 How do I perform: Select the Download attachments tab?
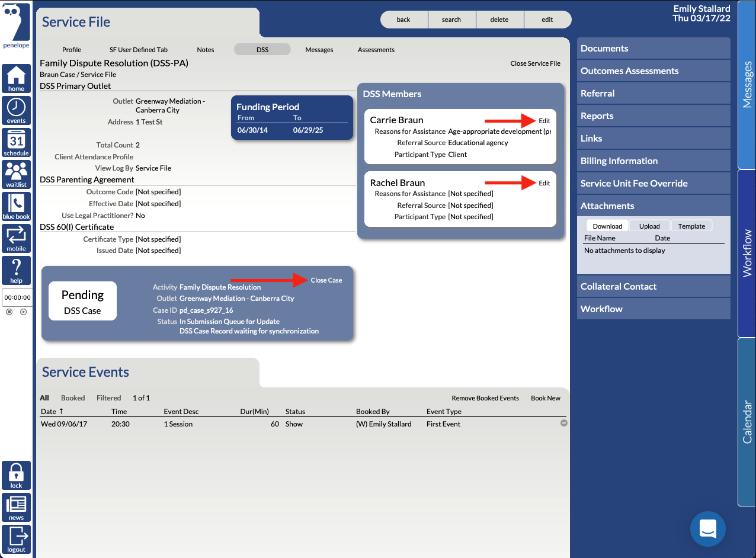(x=607, y=226)
